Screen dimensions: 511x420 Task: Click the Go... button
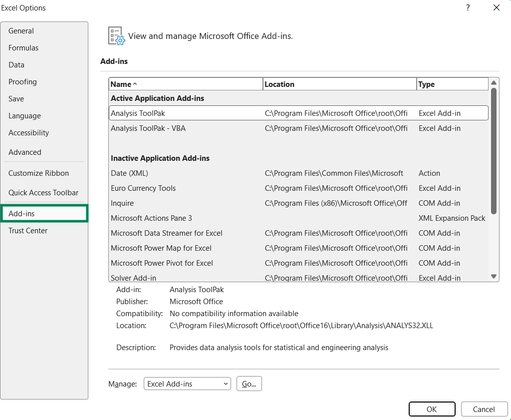pos(249,384)
